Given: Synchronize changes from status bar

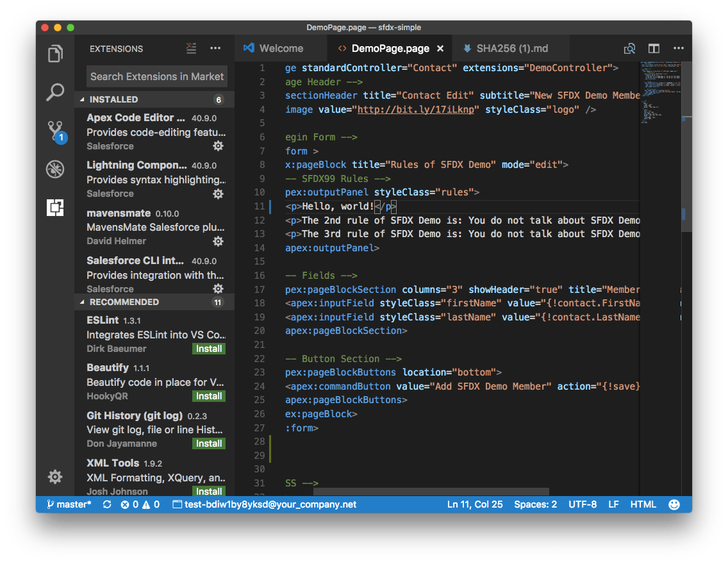Looking at the screenshot, I should [x=107, y=504].
